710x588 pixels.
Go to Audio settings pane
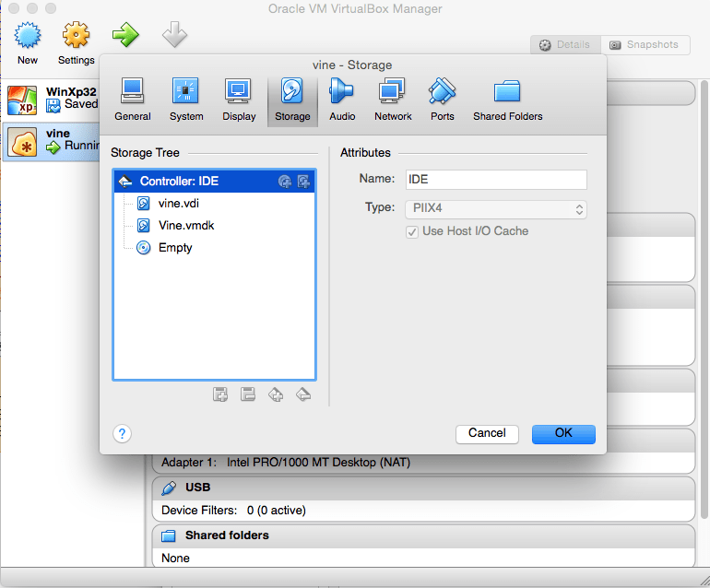click(342, 100)
